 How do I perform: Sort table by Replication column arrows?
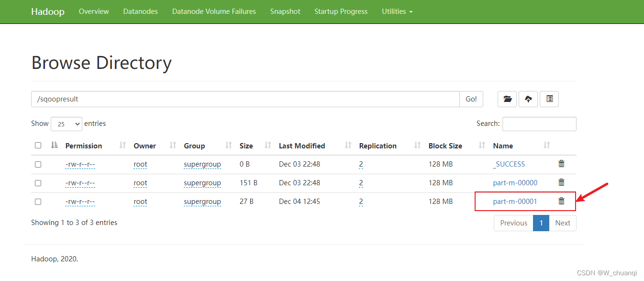[418, 146]
